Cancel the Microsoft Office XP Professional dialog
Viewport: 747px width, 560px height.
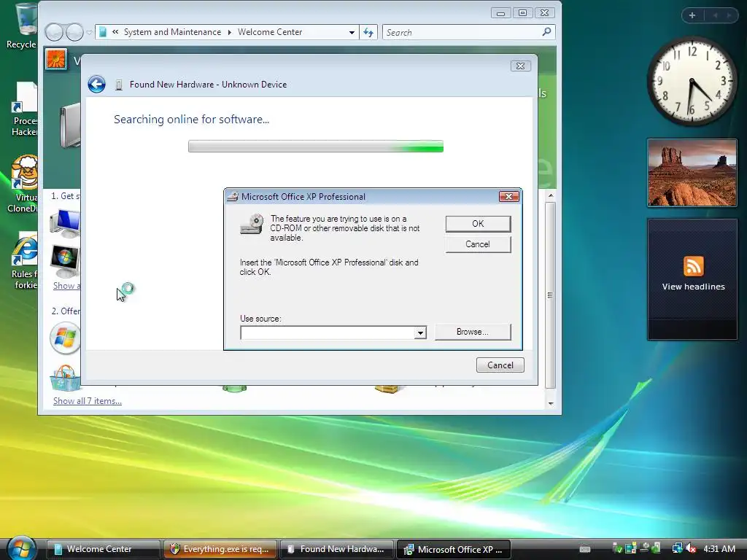click(478, 244)
